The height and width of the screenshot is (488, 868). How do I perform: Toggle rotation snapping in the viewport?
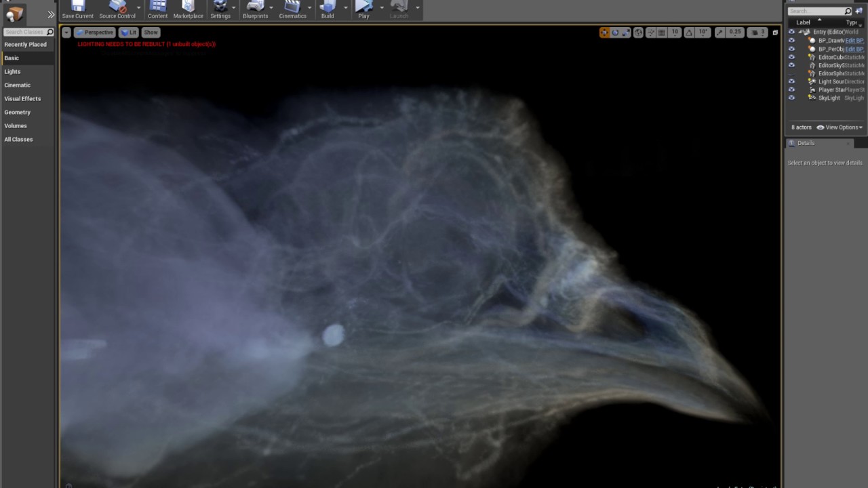tap(689, 33)
